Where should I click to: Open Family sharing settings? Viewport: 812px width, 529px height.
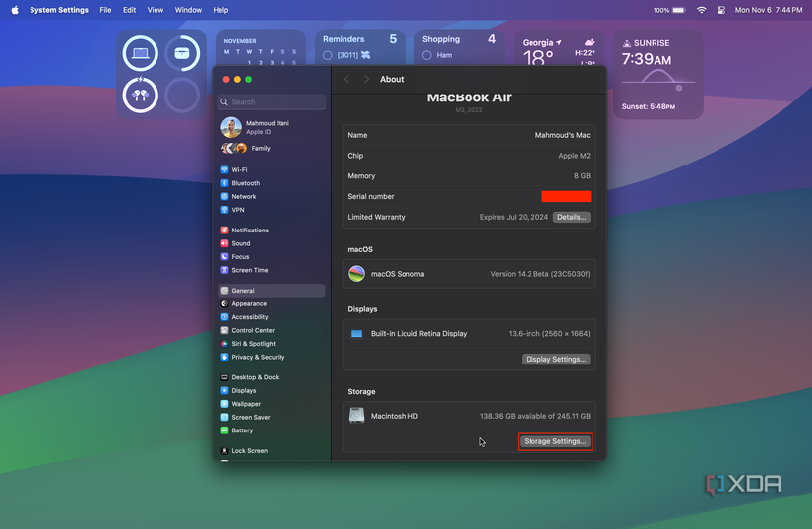coord(272,148)
